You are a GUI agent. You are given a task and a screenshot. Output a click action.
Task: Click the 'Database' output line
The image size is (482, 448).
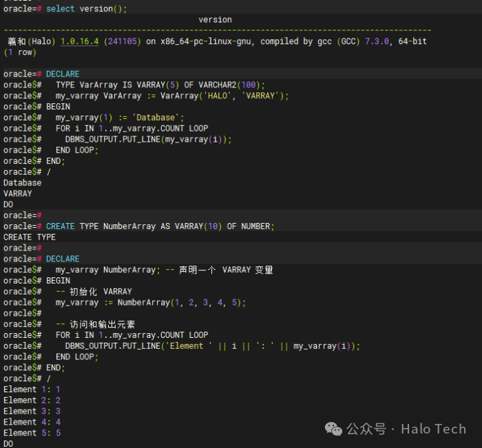tap(23, 183)
